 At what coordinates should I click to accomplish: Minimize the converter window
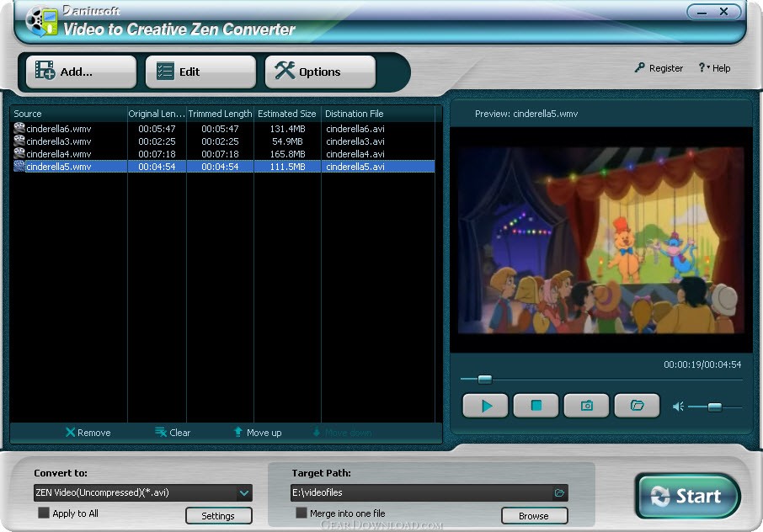click(702, 12)
